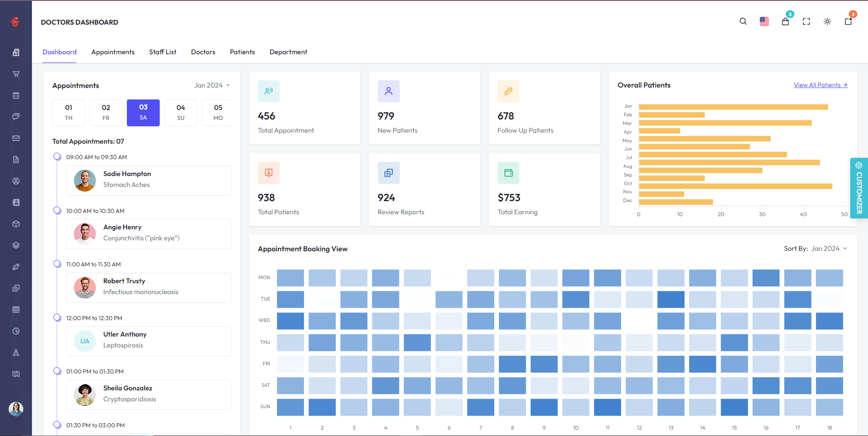
Task: Open the stacked layers icon in the sidebar
Action: pyautogui.click(x=16, y=245)
